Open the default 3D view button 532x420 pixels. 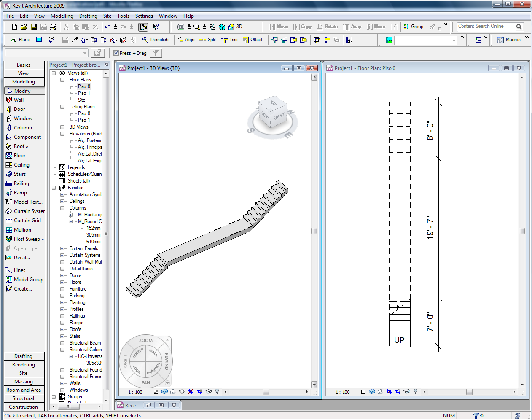point(235,27)
